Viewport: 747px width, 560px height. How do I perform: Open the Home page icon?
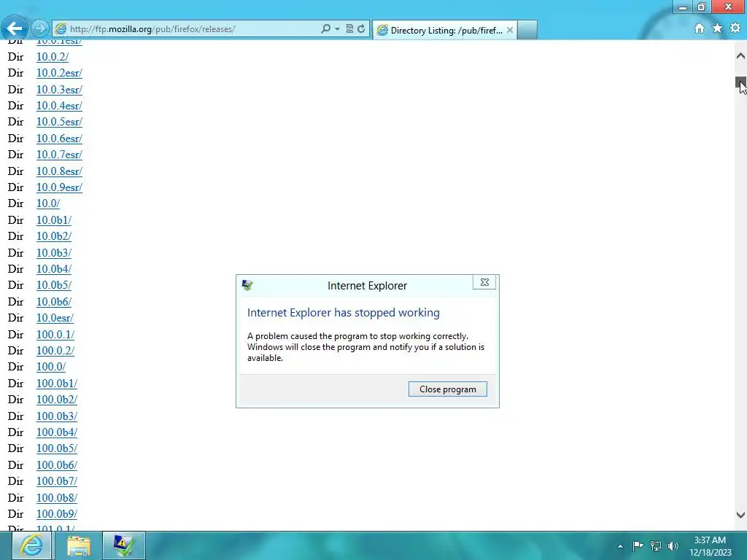[x=699, y=28]
